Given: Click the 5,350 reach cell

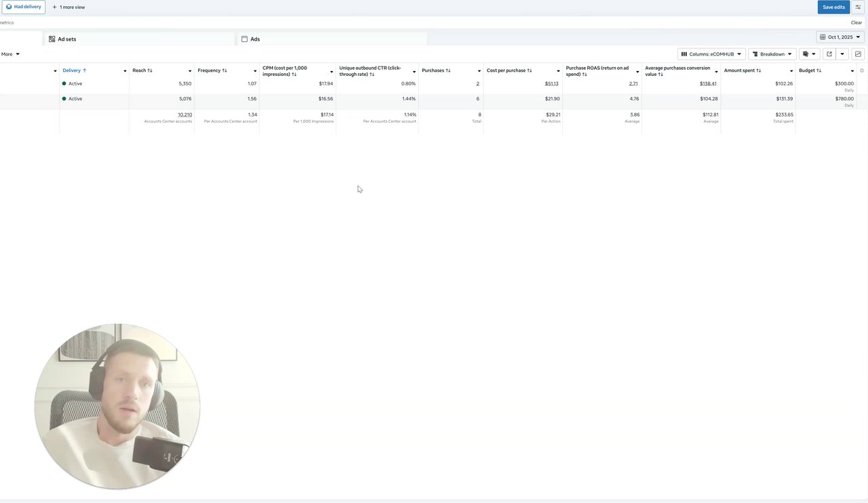Looking at the screenshot, I should pos(185,83).
